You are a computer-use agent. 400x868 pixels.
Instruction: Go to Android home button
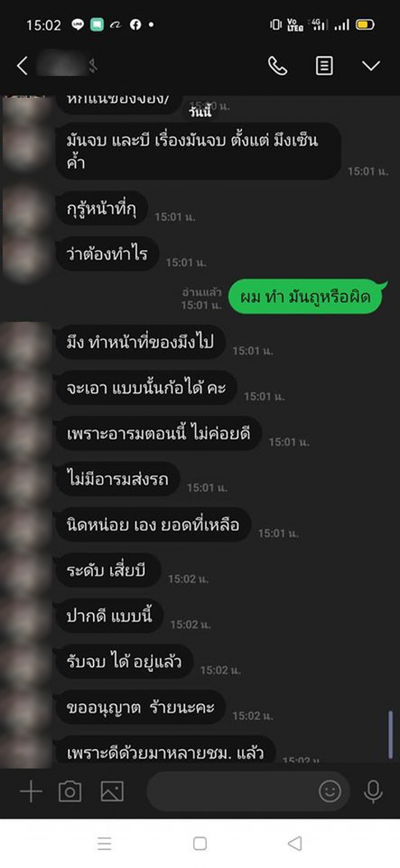[x=200, y=843]
